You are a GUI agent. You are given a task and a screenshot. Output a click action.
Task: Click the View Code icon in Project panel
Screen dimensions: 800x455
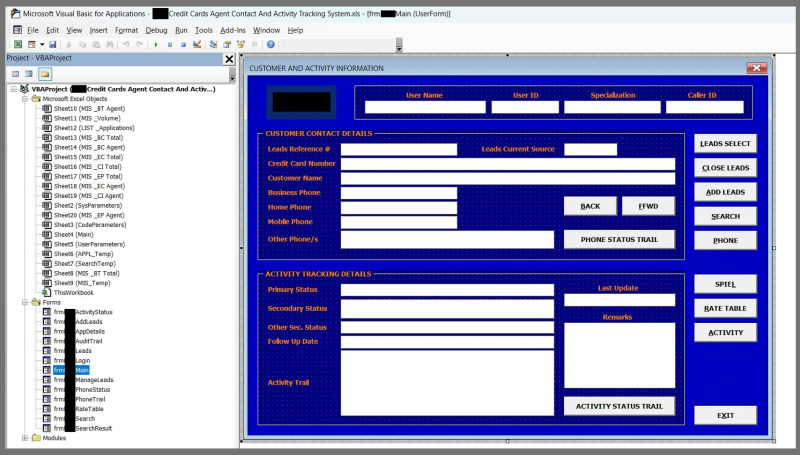point(15,74)
